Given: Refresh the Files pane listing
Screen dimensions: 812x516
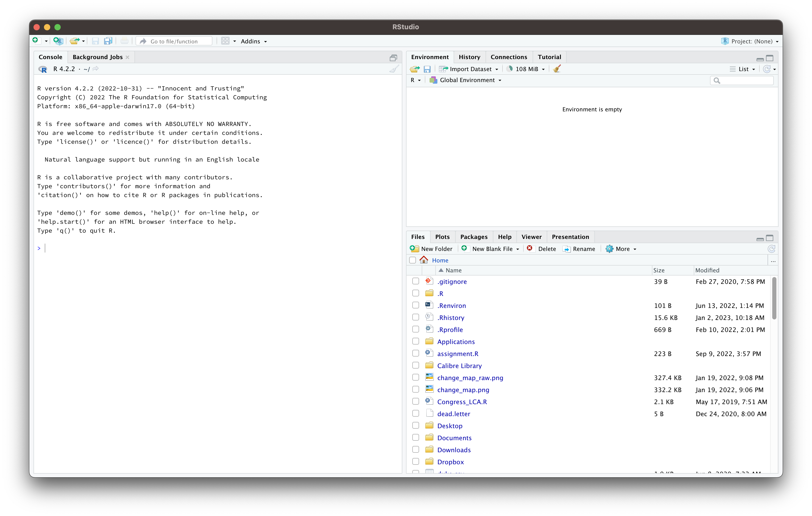Looking at the screenshot, I should 771,249.
